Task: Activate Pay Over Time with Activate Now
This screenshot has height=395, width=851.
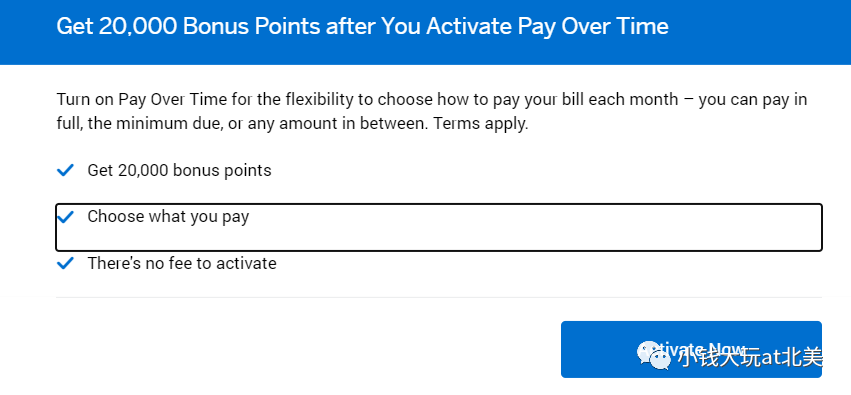Action: [691, 349]
